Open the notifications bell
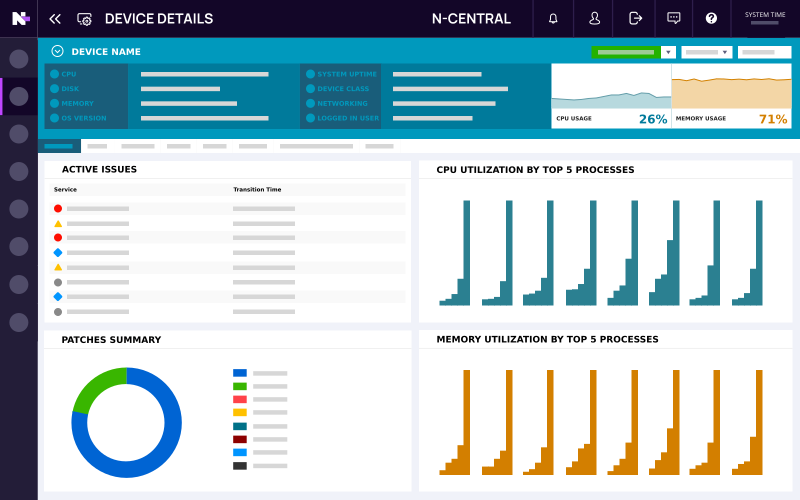This screenshot has width=800, height=500. click(x=553, y=18)
